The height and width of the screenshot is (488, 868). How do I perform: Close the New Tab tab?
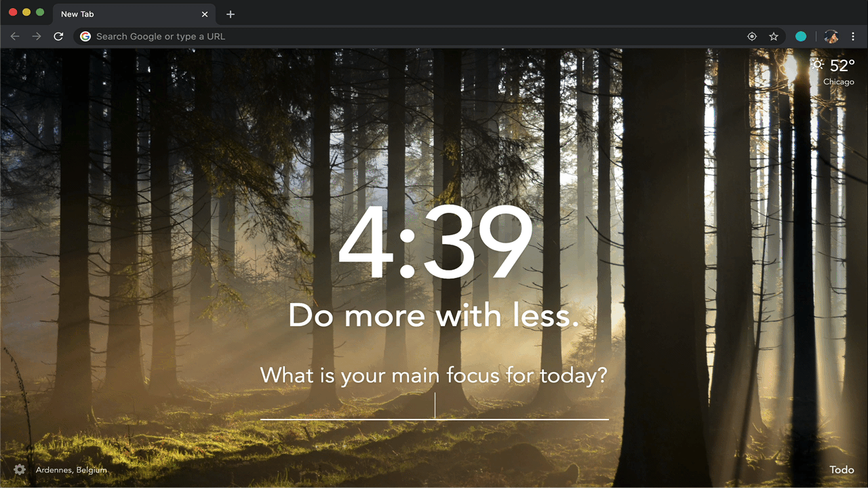[205, 14]
